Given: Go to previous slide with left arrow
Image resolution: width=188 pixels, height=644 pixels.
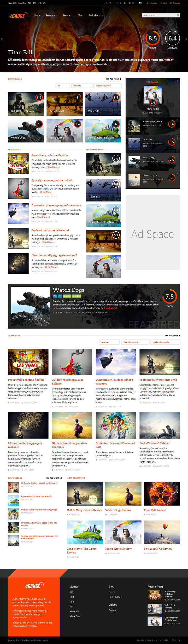Looking at the screenshot, I should point(2,39).
